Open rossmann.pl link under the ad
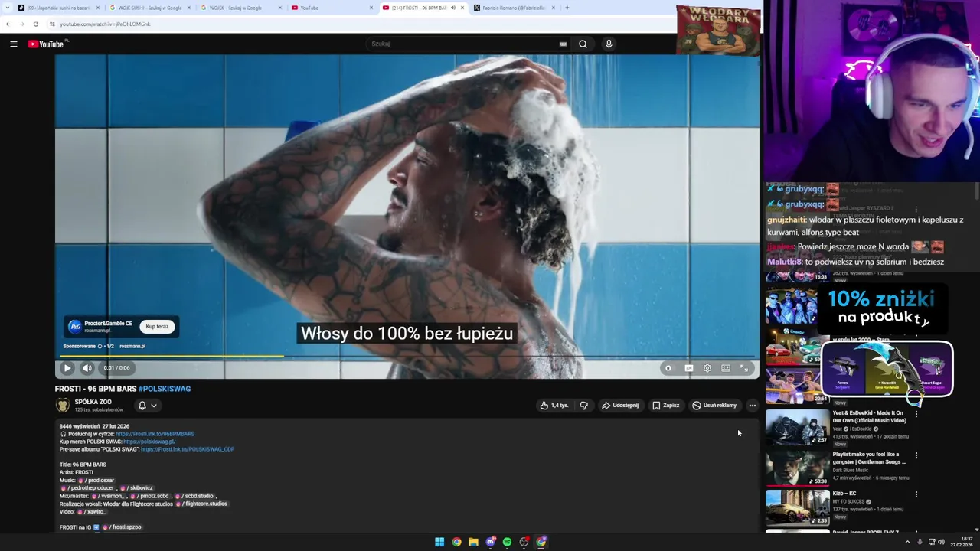 [x=132, y=346]
